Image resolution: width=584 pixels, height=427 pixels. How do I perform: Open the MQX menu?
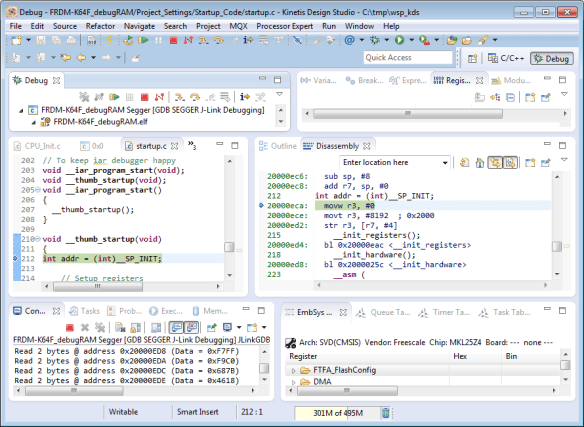pyautogui.click(x=238, y=26)
